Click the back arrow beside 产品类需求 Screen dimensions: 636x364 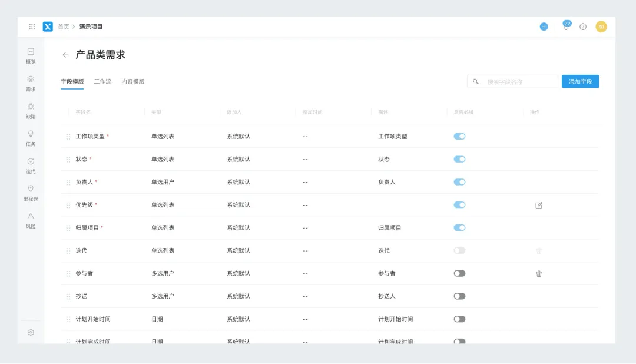click(65, 55)
